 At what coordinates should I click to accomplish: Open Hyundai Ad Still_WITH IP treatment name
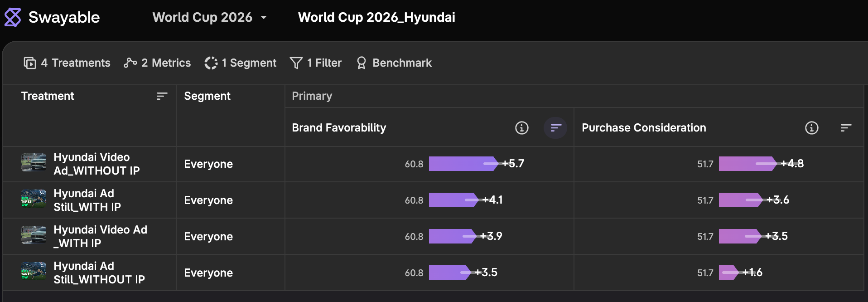point(87,200)
